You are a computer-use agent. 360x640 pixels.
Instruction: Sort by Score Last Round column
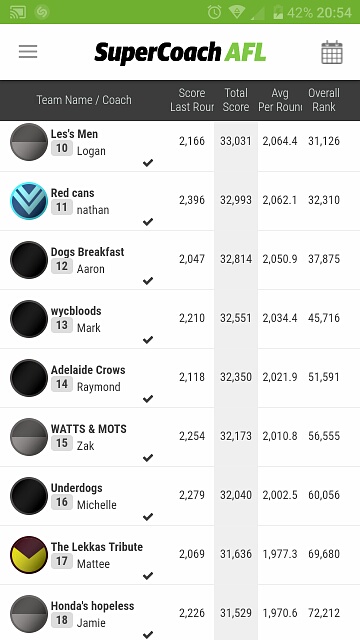[192, 100]
